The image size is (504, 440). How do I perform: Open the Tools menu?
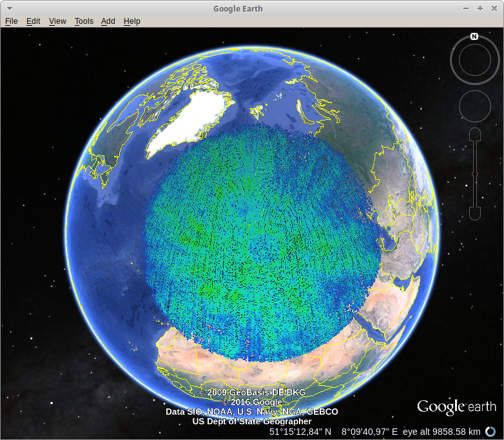(84, 21)
